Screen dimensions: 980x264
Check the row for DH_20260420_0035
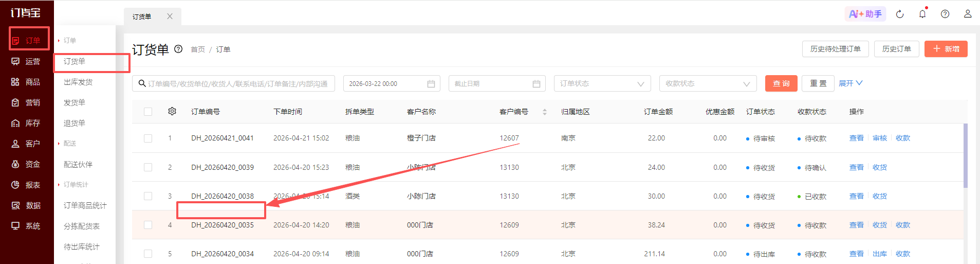click(x=148, y=225)
